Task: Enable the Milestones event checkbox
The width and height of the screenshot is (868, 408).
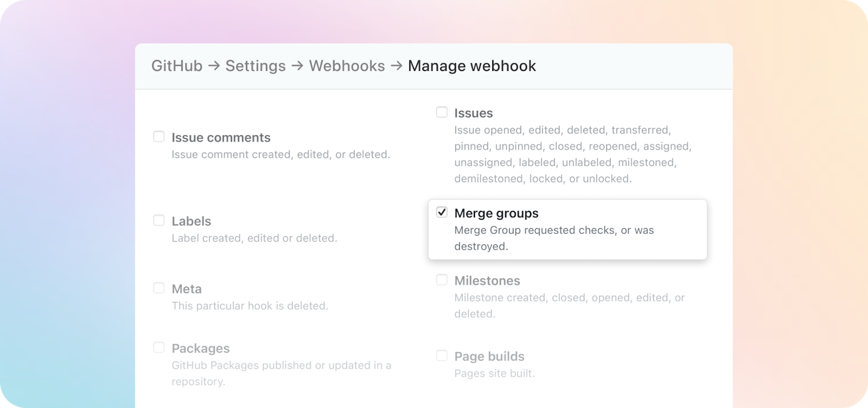Action: point(442,280)
